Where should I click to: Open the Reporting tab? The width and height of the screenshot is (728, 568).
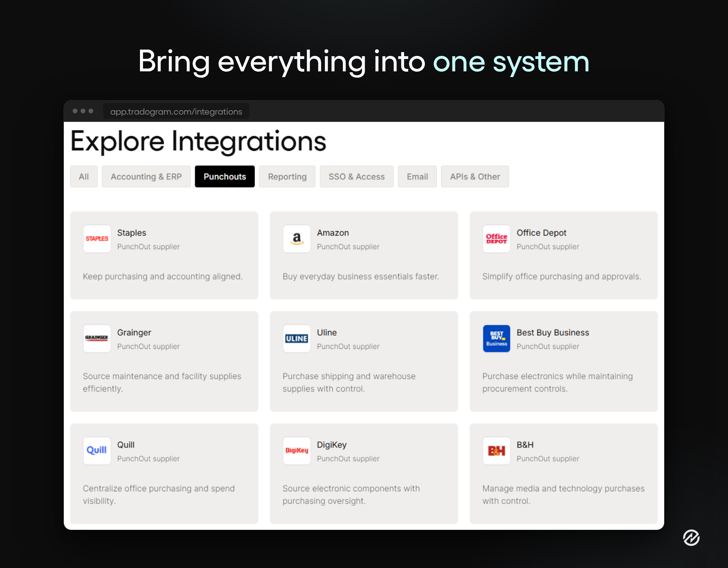point(287,176)
